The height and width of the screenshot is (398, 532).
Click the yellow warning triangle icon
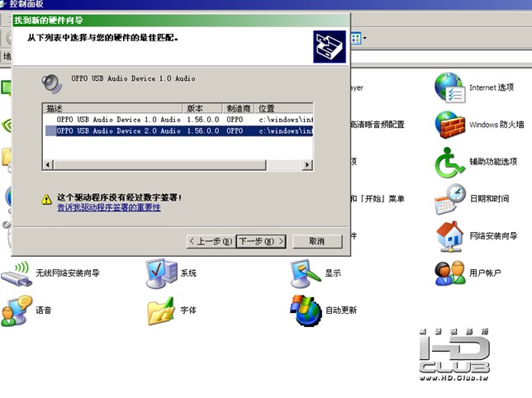click(x=46, y=199)
